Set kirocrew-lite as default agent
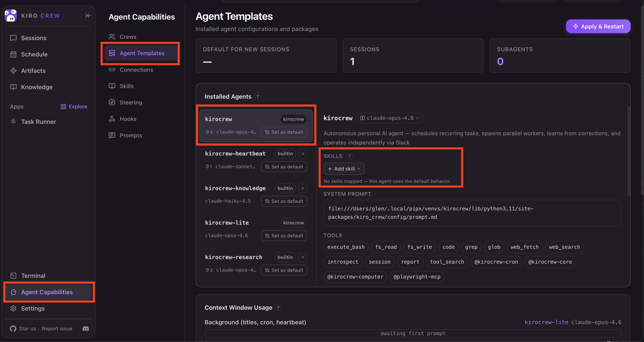Image resolution: width=644 pixels, height=342 pixels. (284, 236)
